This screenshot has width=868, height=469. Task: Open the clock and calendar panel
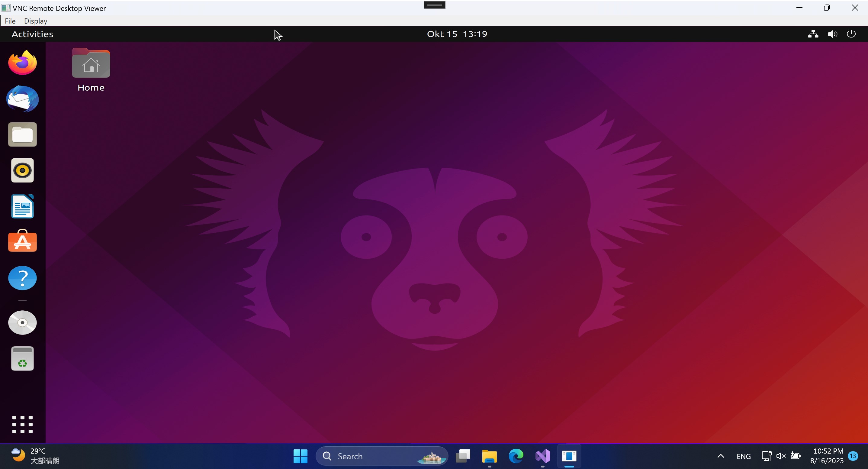pos(457,34)
